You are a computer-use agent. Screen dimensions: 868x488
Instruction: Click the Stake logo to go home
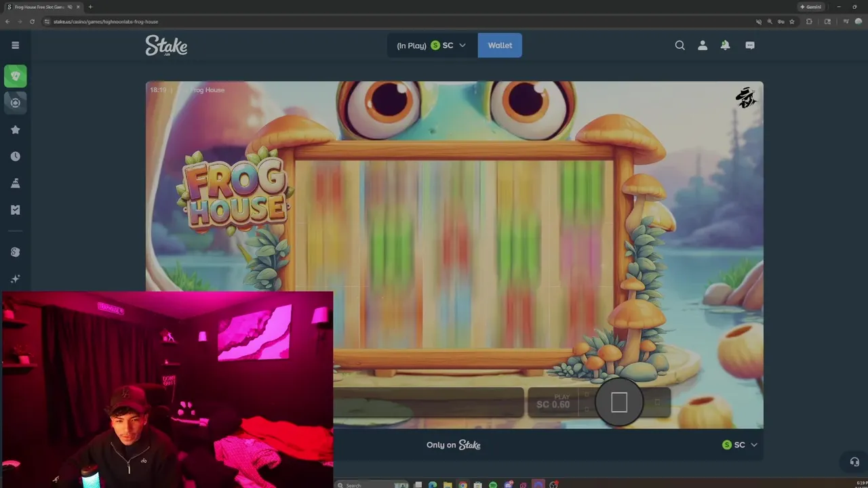[x=166, y=45]
